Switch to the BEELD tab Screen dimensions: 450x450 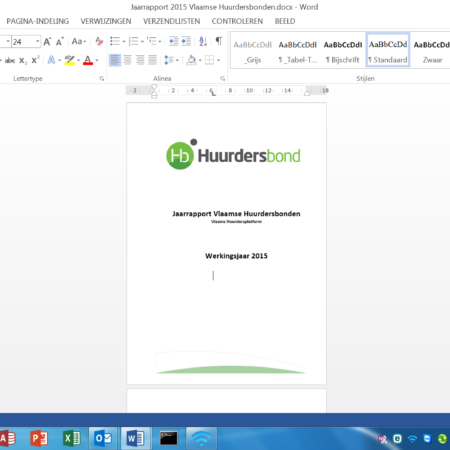(x=285, y=21)
